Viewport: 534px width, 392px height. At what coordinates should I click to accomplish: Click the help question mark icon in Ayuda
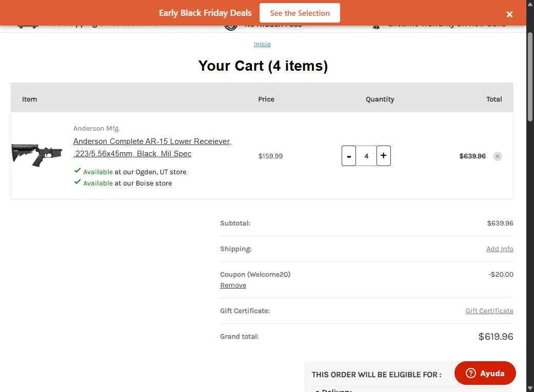pos(471,373)
